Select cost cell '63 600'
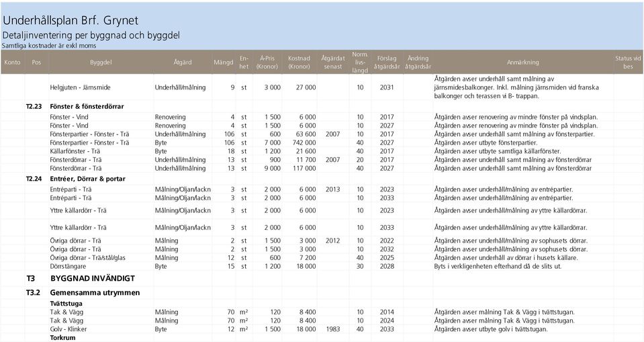The height and width of the screenshot is (342, 644). click(306, 134)
